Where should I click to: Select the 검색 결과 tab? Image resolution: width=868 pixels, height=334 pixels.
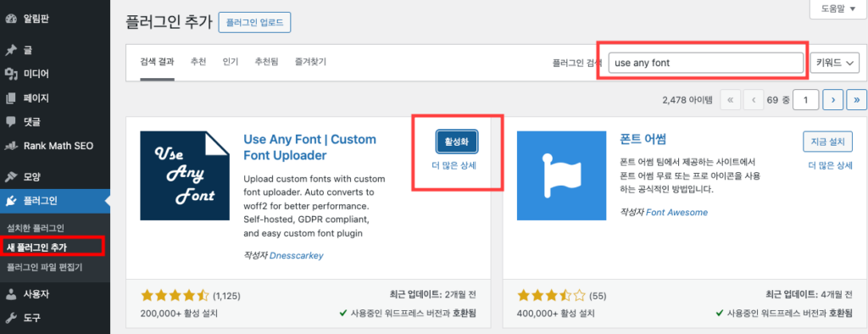[157, 62]
